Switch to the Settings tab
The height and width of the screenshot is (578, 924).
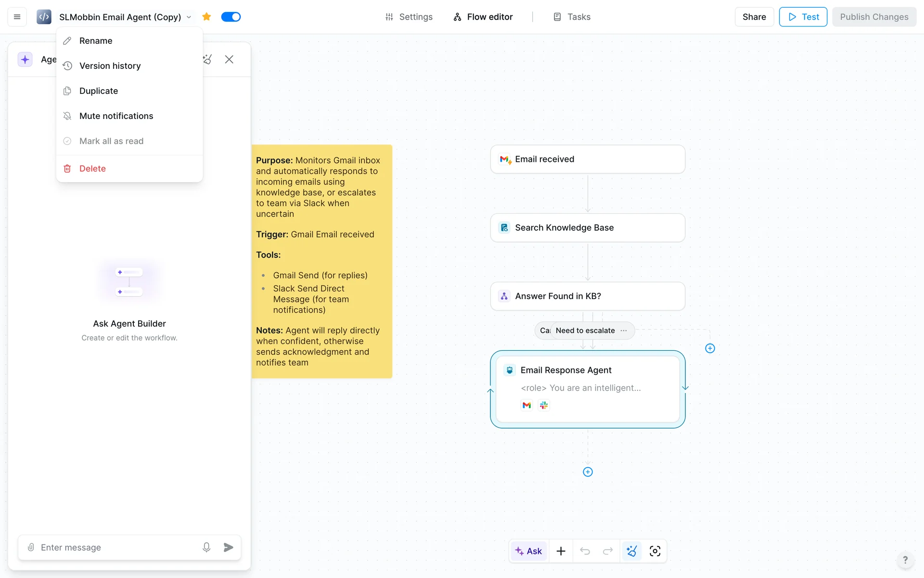click(409, 17)
